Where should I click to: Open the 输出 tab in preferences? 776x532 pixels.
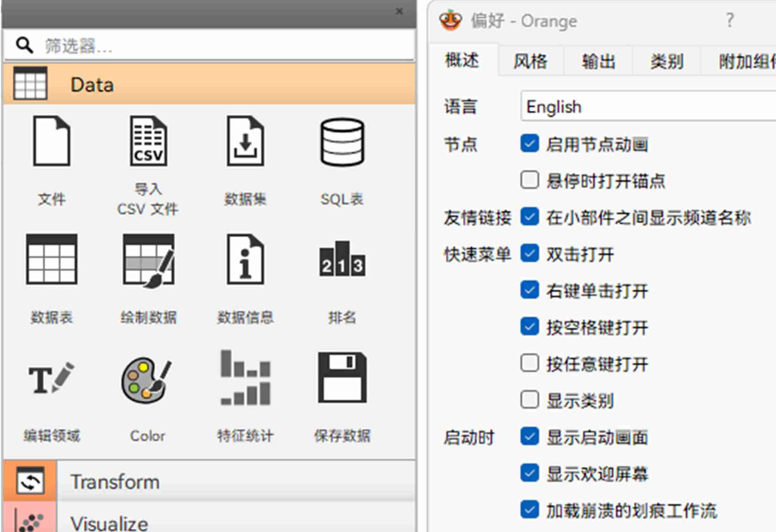coord(598,61)
